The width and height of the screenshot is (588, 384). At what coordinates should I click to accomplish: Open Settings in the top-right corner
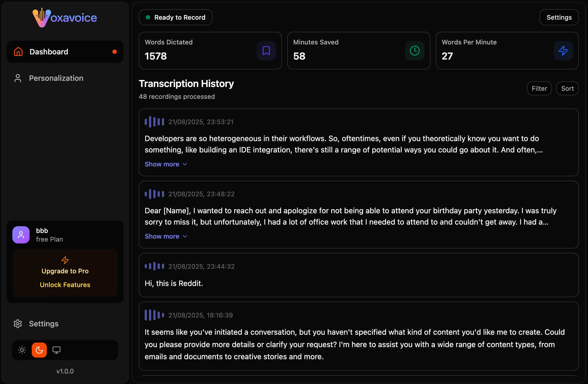coord(559,17)
